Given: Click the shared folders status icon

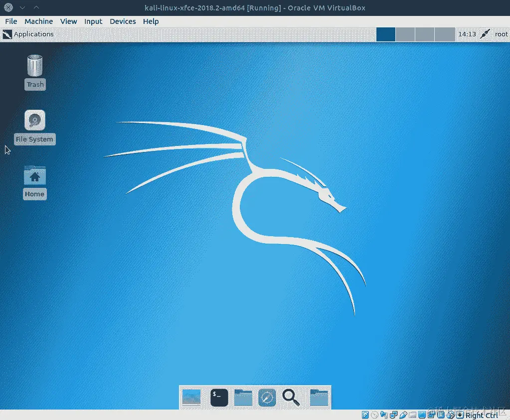Looking at the screenshot, I should (412, 415).
